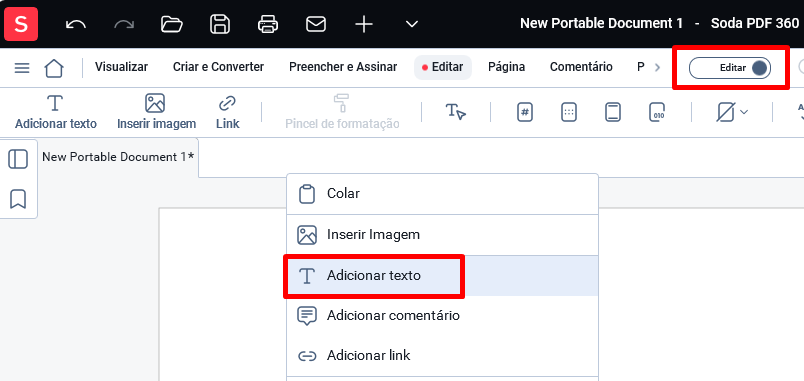This screenshot has width=804, height=381.
Task: Click the Link toolbar tool
Action: click(227, 112)
